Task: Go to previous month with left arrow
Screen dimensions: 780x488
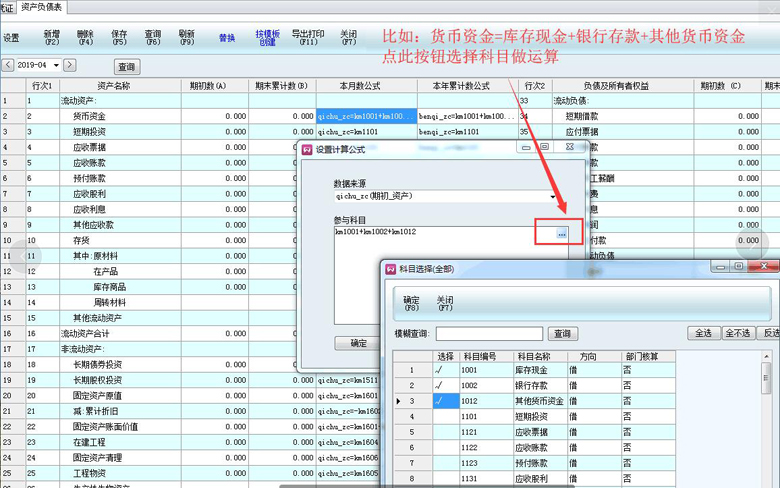Action: pyautogui.click(x=8, y=65)
